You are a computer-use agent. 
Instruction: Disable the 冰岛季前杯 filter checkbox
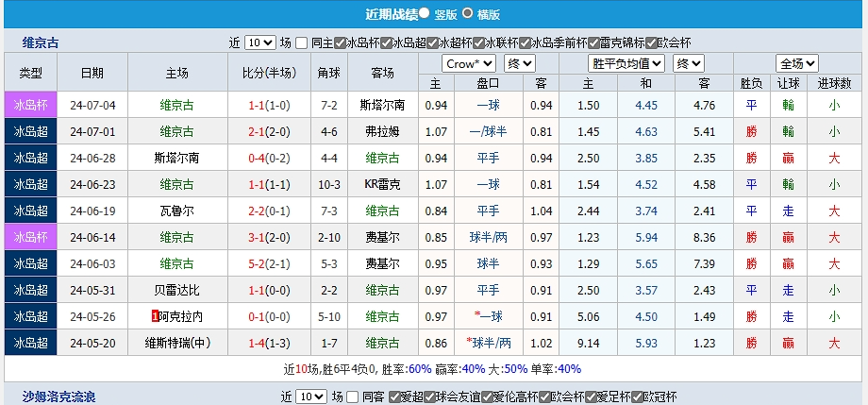[525, 42]
